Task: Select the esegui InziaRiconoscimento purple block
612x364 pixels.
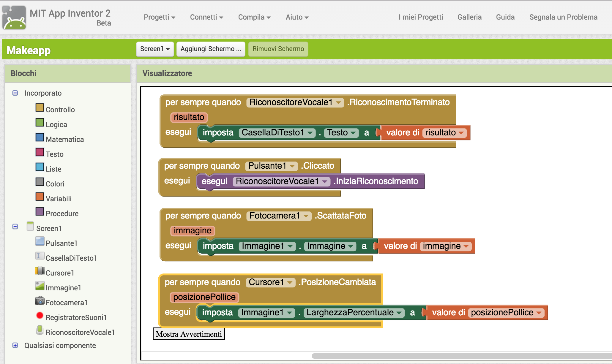Action: [x=310, y=181]
